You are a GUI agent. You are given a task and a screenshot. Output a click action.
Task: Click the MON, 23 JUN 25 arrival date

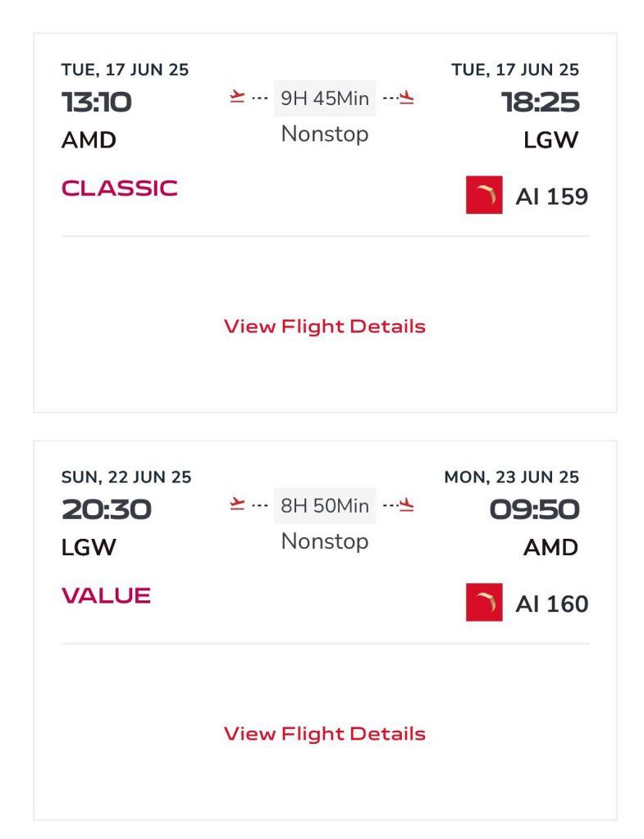pos(511,477)
